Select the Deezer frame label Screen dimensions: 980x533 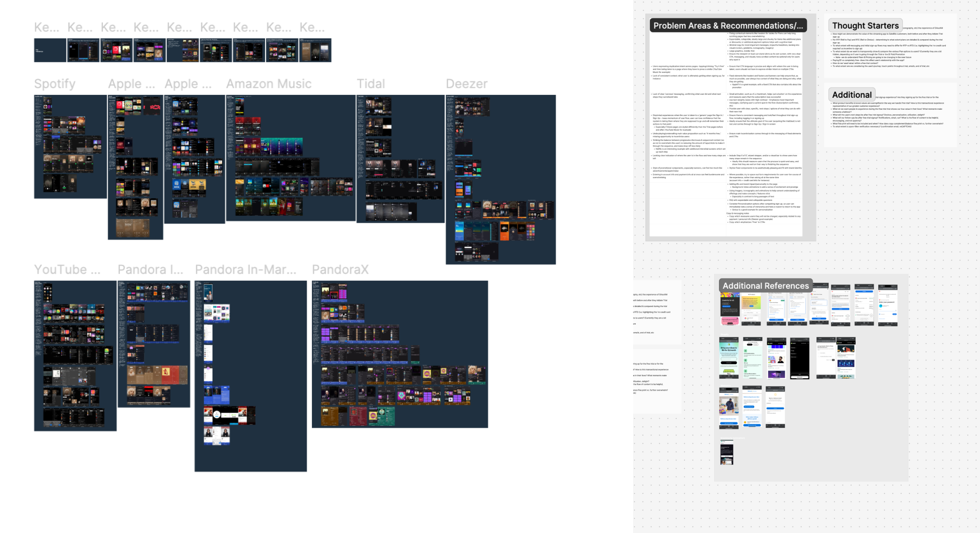467,84
